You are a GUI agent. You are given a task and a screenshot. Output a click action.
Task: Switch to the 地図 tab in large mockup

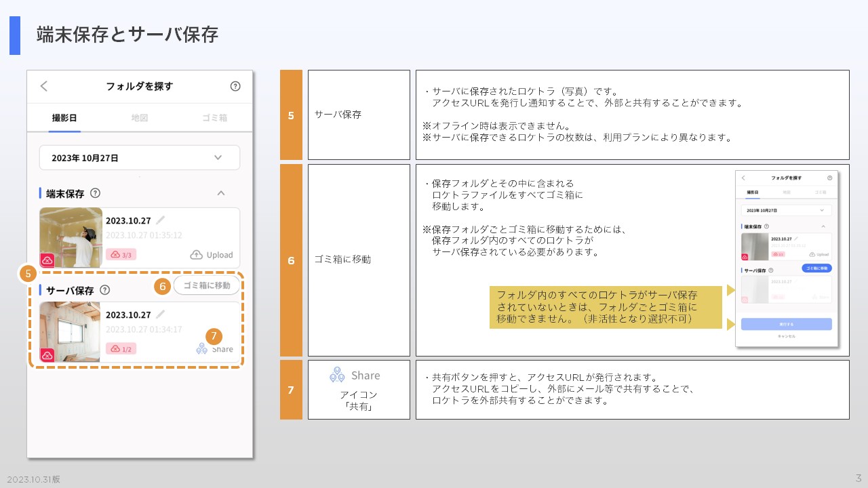click(140, 118)
